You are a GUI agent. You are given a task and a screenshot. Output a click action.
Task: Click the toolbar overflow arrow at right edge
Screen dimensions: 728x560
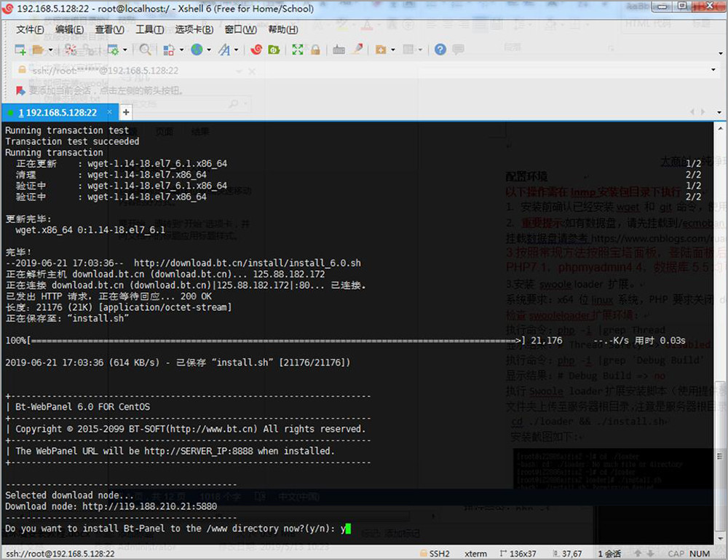(720, 53)
